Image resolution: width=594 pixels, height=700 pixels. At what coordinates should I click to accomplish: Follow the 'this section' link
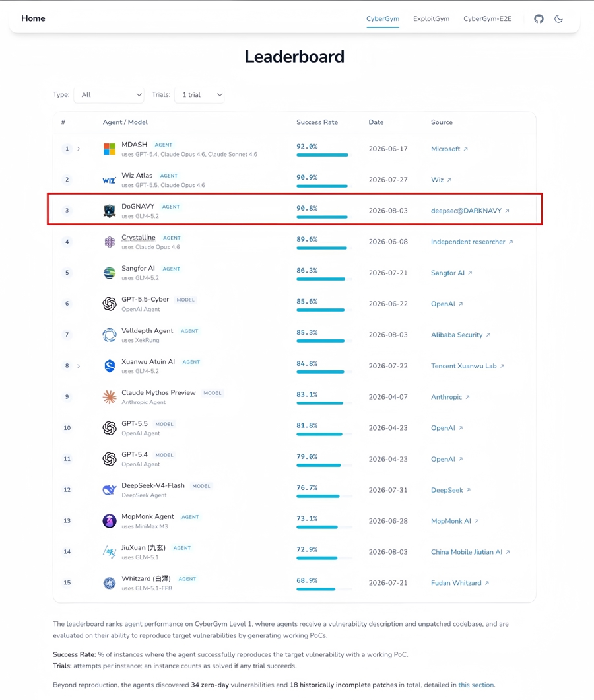point(476,685)
